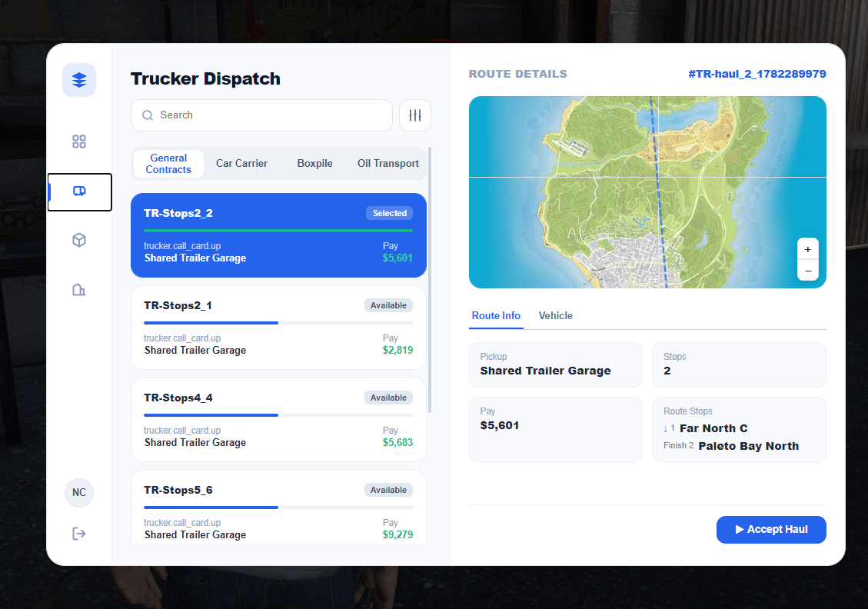
Task: Click the $5,601 pay on TR-Stops2_2 card
Action: (x=397, y=258)
